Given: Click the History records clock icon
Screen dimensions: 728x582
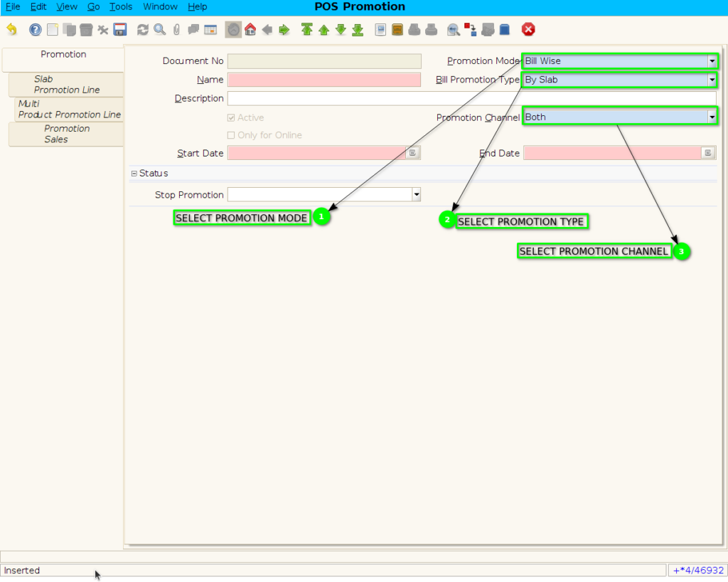Looking at the screenshot, I should [233, 30].
